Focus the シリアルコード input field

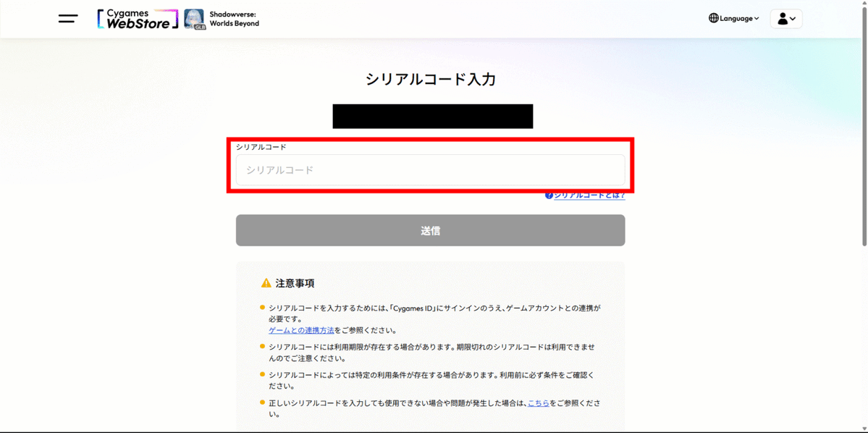[x=430, y=169]
